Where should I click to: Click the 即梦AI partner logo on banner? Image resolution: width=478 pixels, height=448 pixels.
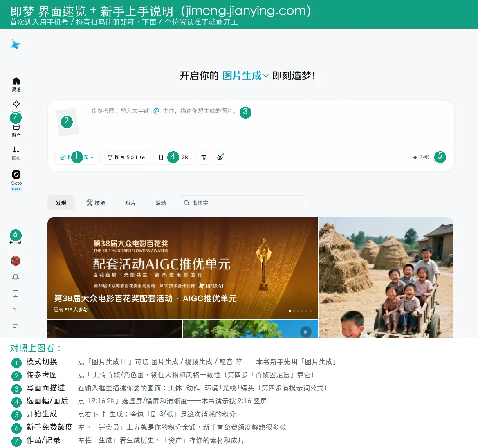click(211, 286)
